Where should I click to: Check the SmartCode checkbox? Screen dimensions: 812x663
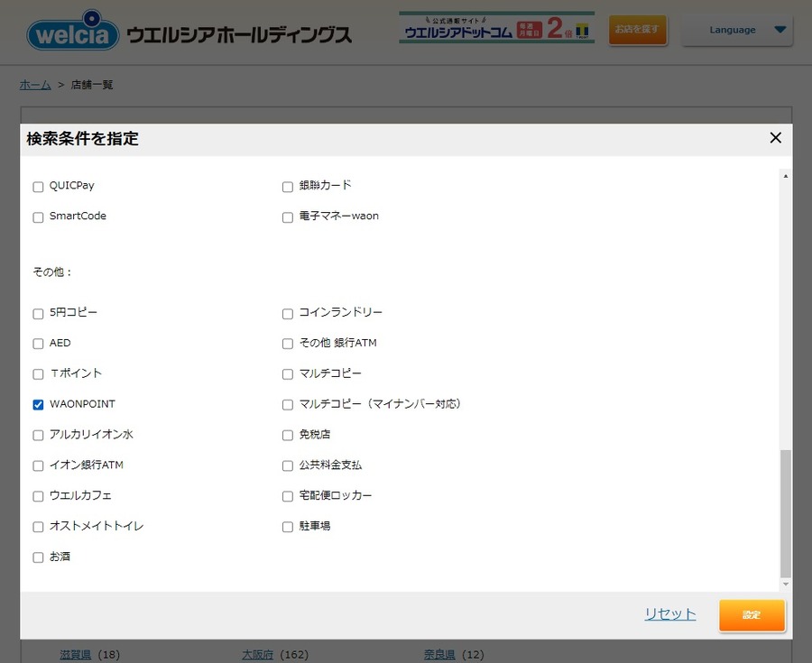38,217
